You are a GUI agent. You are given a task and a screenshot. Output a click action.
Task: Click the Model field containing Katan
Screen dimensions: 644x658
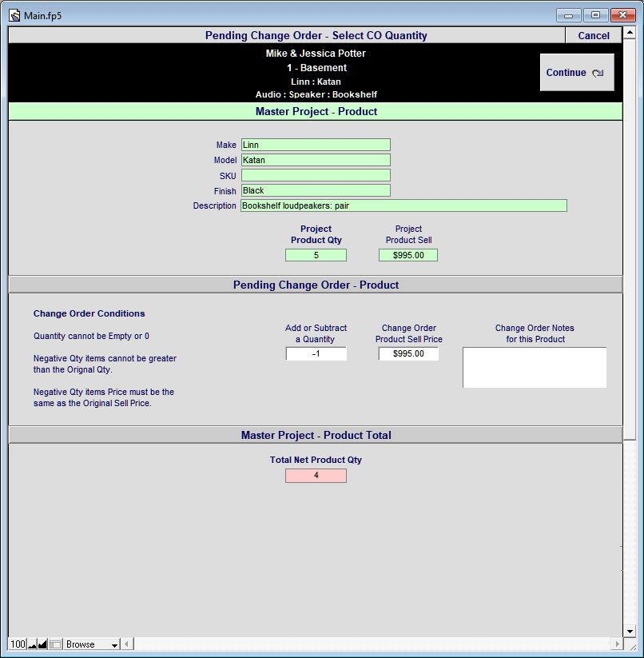pyautogui.click(x=316, y=160)
